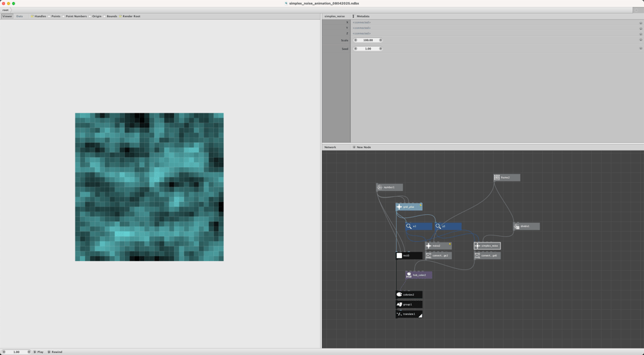Select the convert...ge2 node

pos(439,255)
